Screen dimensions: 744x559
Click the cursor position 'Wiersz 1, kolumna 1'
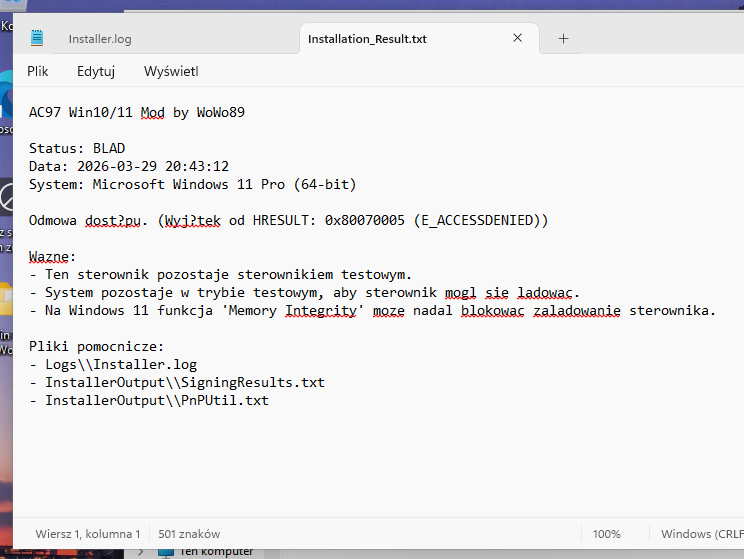coord(88,534)
